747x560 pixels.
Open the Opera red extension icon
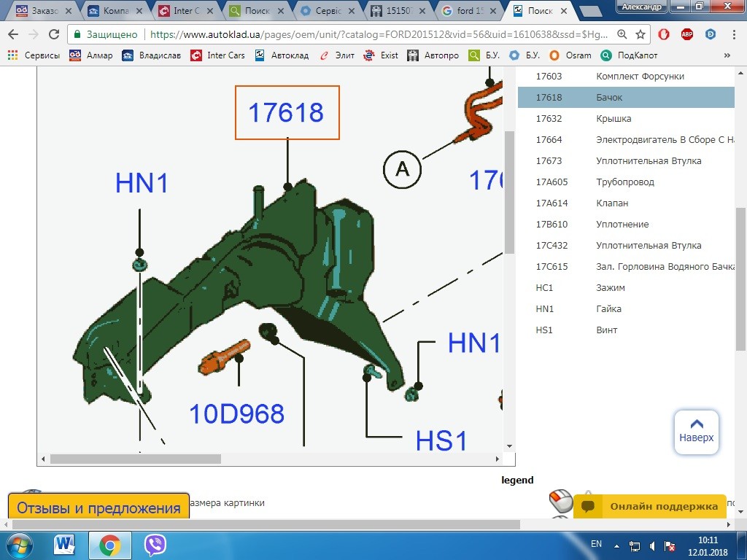coord(664,34)
